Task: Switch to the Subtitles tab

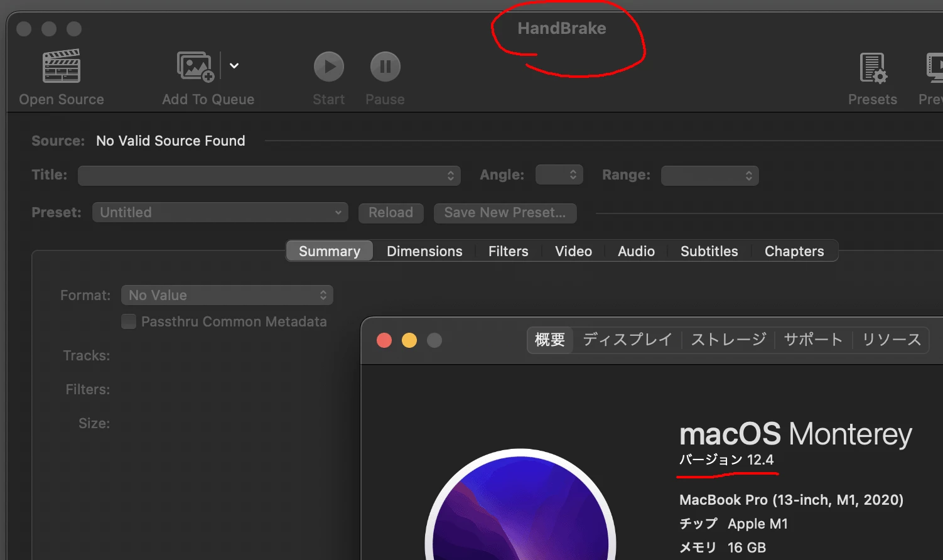Action: coord(709,251)
